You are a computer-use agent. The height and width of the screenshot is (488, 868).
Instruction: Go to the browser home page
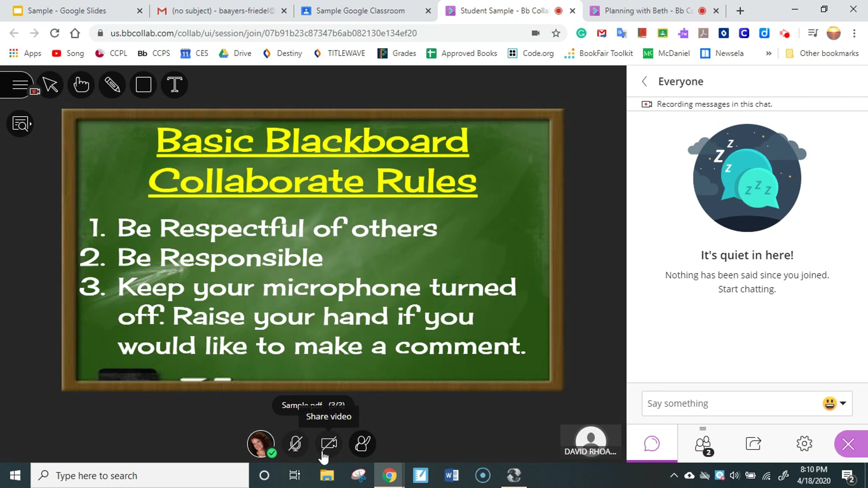point(75,33)
